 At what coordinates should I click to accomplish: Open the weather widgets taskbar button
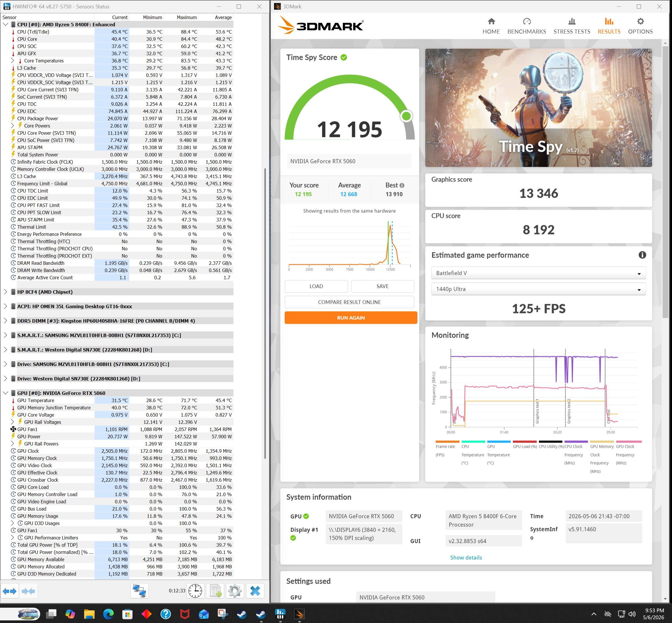28,614
